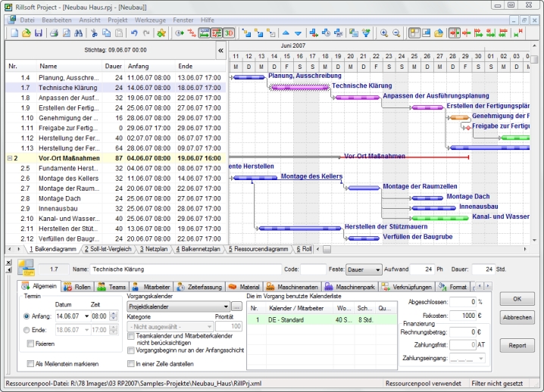Toggle the 3D view icon
This screenshot has width=544, height=392.
[x=229, y=33]
